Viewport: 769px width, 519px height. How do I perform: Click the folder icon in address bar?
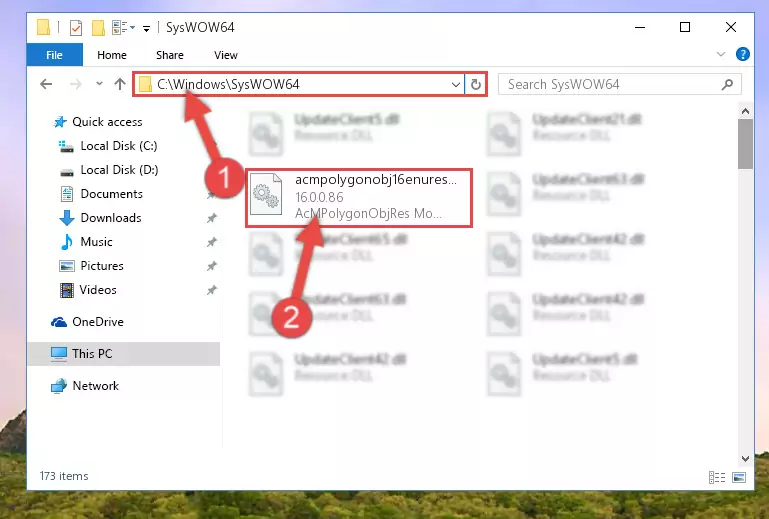click(x=145, y=84)
